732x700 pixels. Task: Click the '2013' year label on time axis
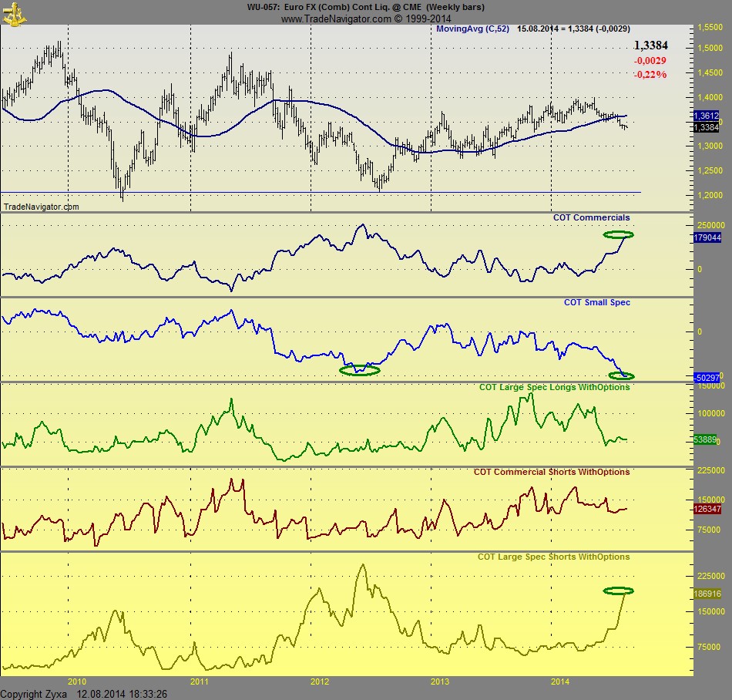tap(440, 681)
